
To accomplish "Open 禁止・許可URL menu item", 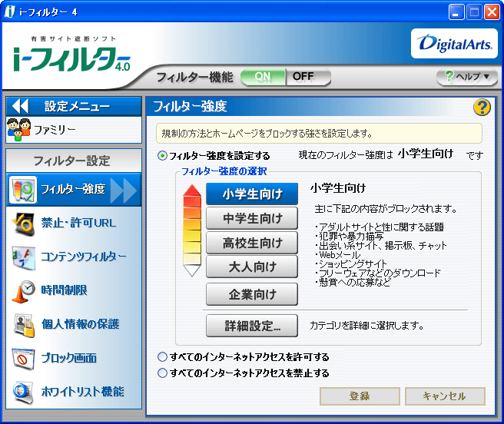I will (x=74, y=224).
